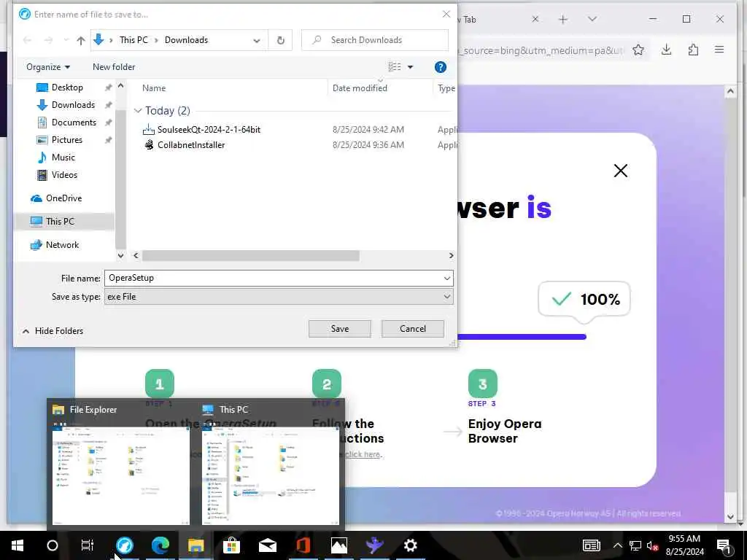Open the Organize menu
Image resolution: width=747 pixels, height=560 pixels.
(48, 67)
